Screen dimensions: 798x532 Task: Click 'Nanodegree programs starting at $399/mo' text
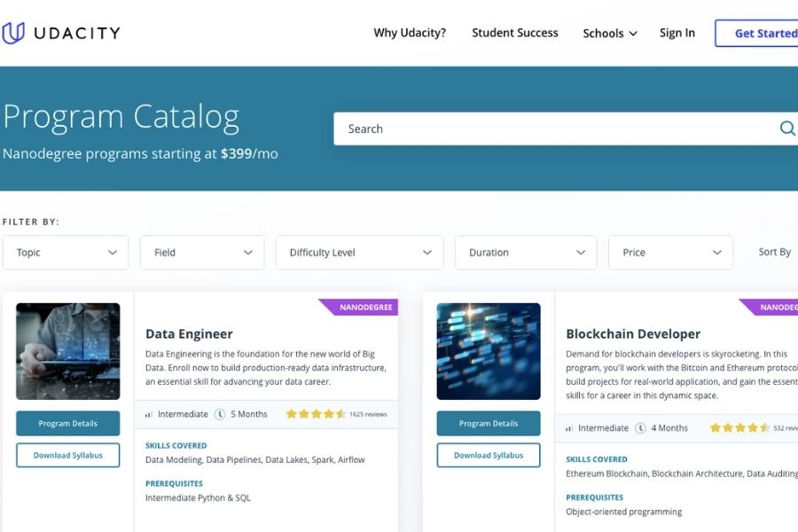pyautogui.click(x=140, y=153)
